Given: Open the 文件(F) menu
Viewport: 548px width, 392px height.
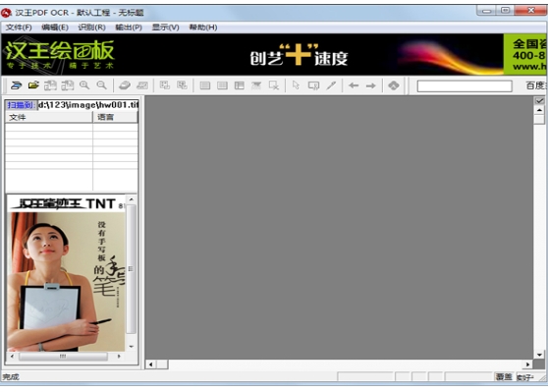Looking at the screenshot, I should [19, 28].
